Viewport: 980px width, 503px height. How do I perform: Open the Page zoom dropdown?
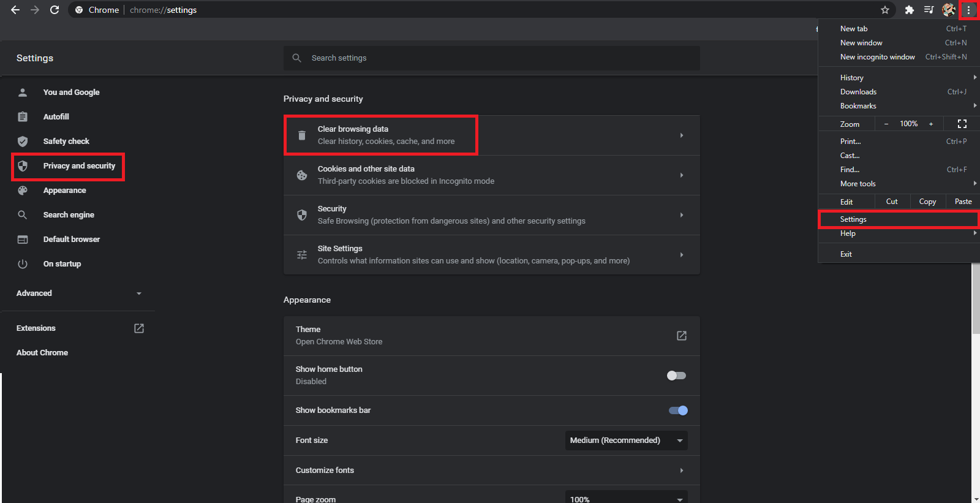[x=626, y=497]
